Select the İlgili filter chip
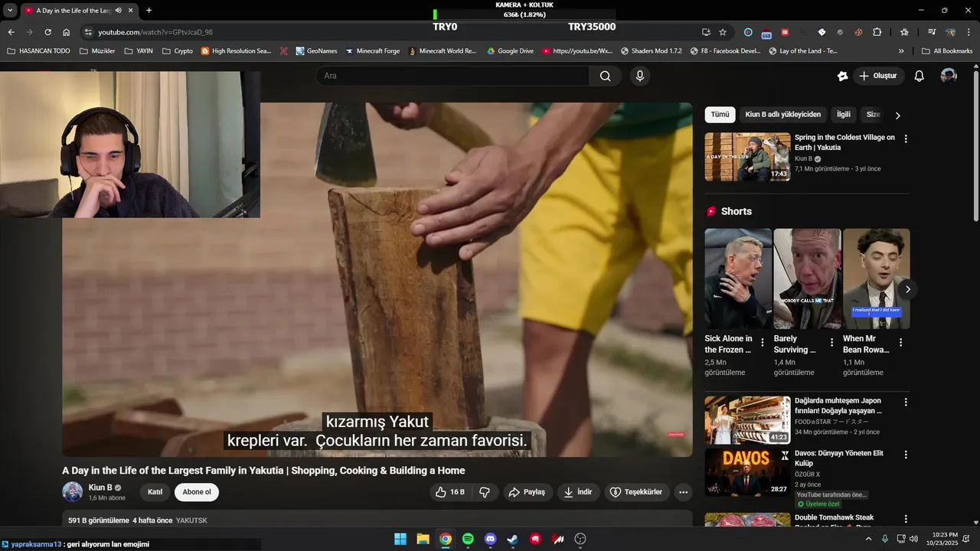 [844, 115]
